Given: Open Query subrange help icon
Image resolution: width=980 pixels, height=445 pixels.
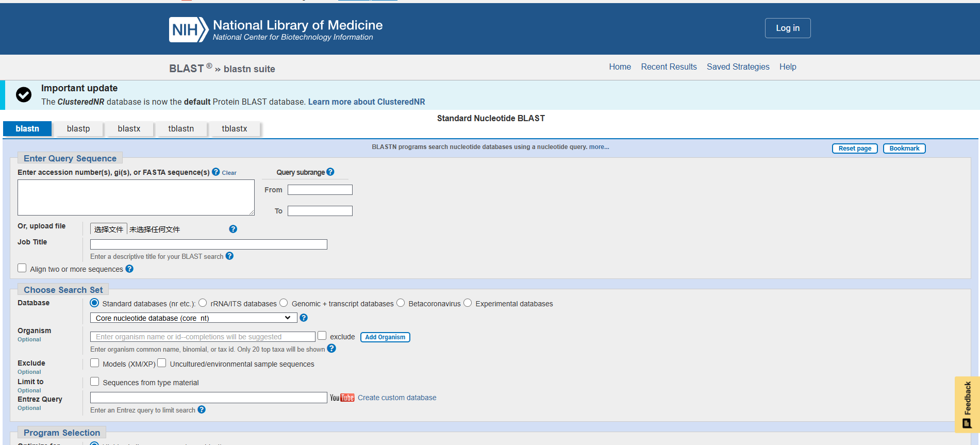Looking at the screenshot, I should tap(330, 172).
